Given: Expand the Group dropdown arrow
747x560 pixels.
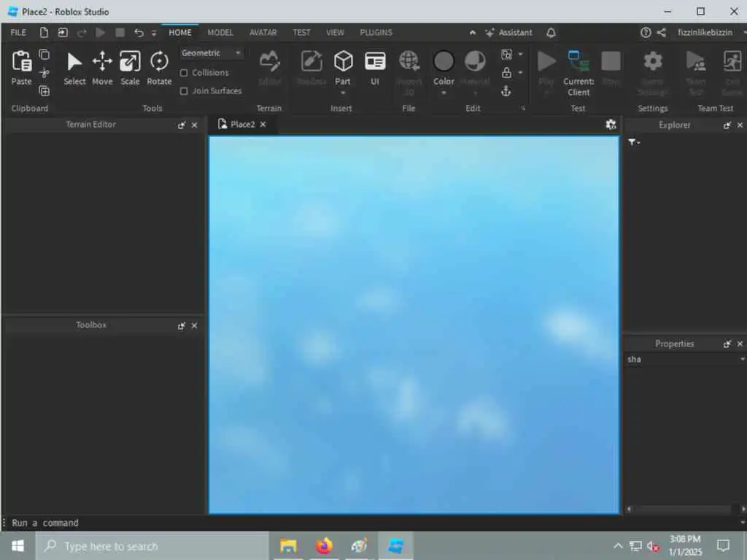Looking at the screenshot, I should 520,54.
